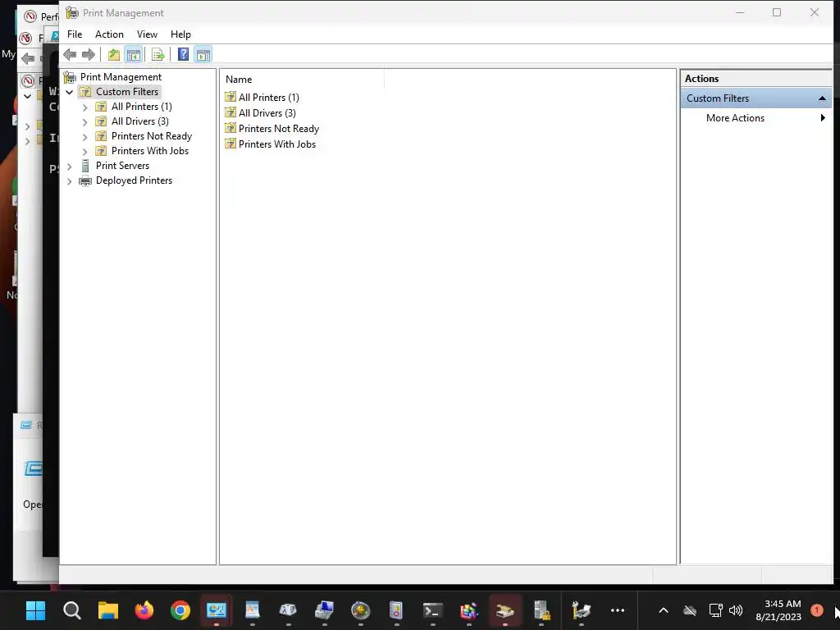
Task: Select Deployed Printers tree node
Action: coord(134,180)
